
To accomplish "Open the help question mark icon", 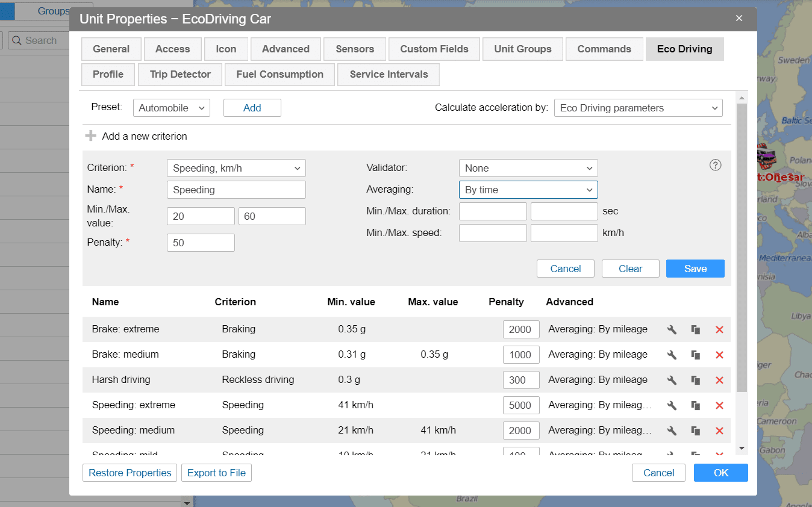I will tap(715, 165).
